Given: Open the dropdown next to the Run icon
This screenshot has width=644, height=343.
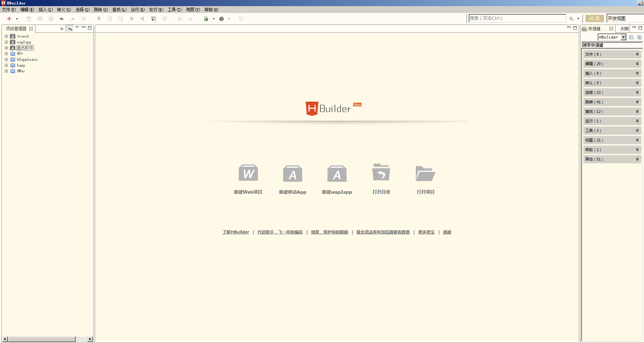Looking at the screenshot, I should (x=214, y=19).
